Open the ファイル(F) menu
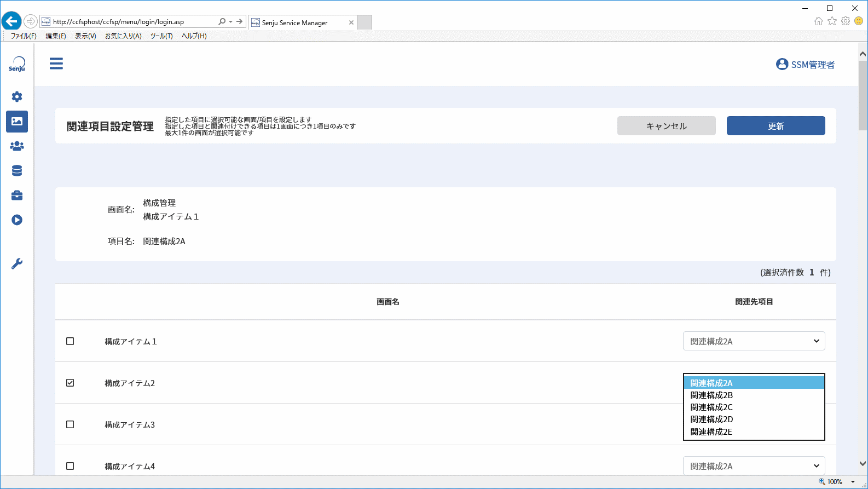Image resolution: width=868 pixels, height=489 pixels. (24, 36)
